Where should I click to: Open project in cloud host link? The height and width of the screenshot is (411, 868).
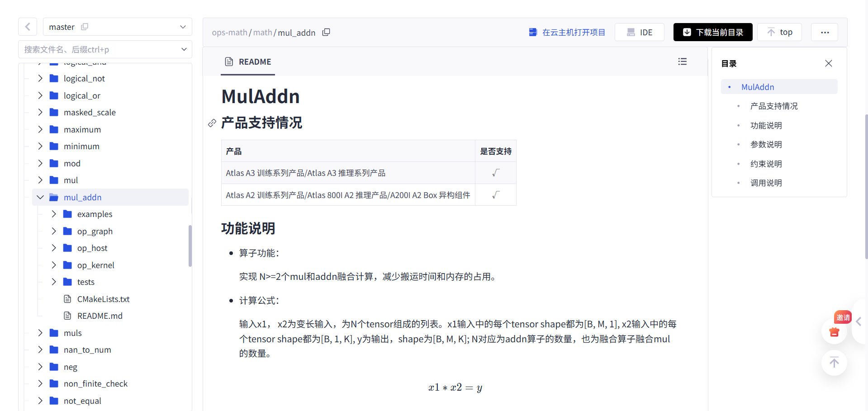(x=567, y=32)
